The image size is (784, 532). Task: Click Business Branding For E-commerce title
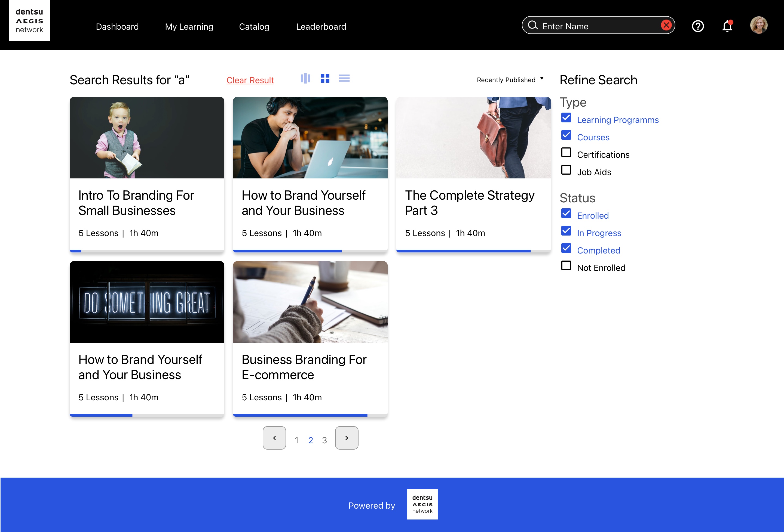[x=304, y=367]
